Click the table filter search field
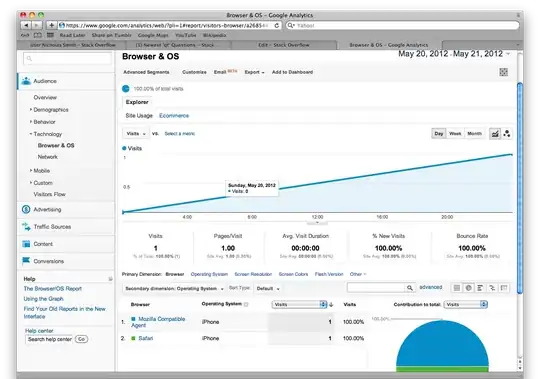This screenshot has width=540, height=379. pos(376,288)
